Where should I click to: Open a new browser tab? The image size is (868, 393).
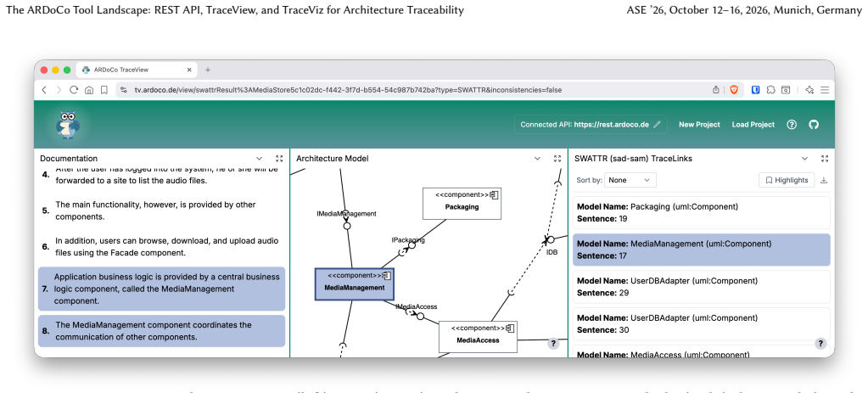tap(208, 70)
